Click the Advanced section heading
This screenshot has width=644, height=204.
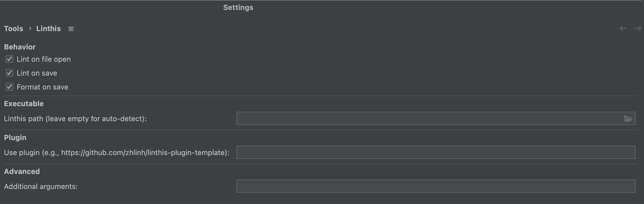pos(22,171)
